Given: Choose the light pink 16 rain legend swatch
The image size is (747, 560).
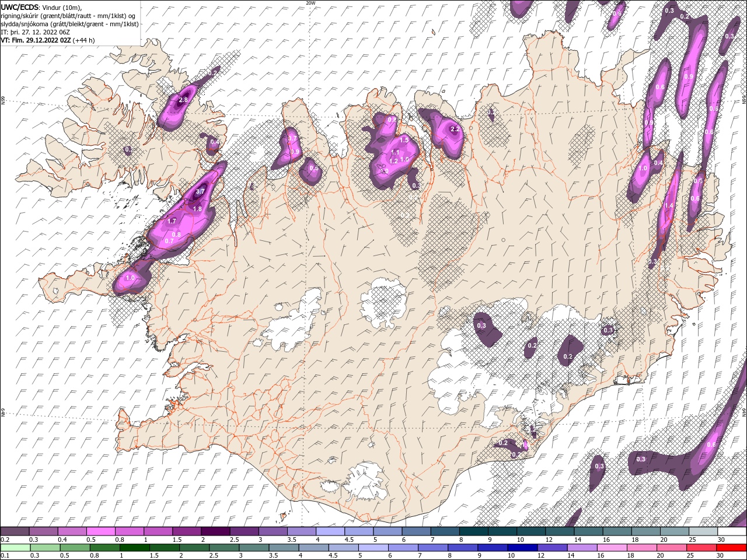Looking at the screenshot, I should [x=612, y=548].
